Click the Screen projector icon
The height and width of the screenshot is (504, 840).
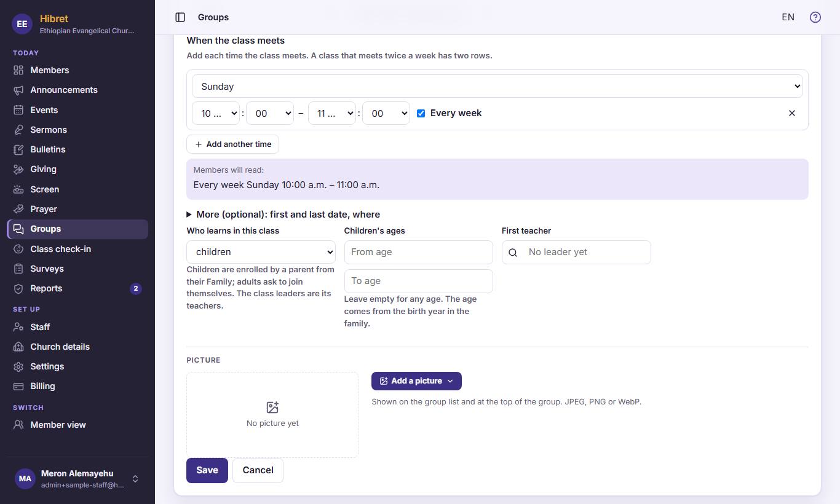coord(18,189)
